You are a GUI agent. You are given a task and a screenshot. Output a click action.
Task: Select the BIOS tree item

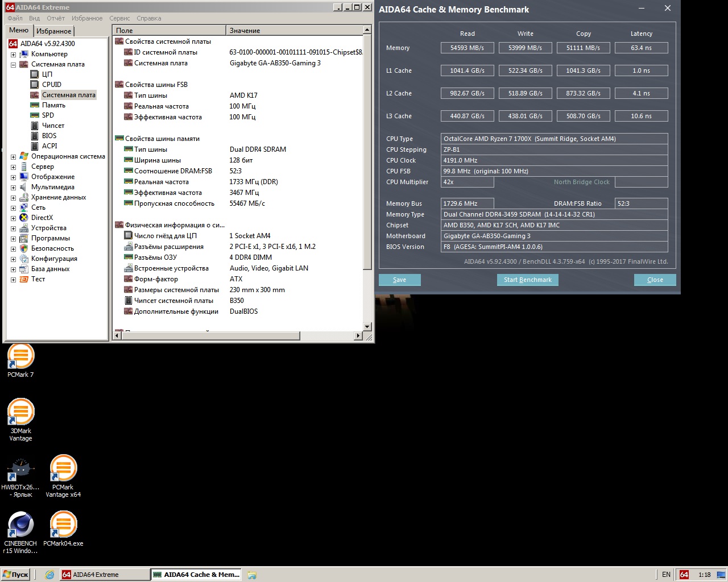click(49, 136)
